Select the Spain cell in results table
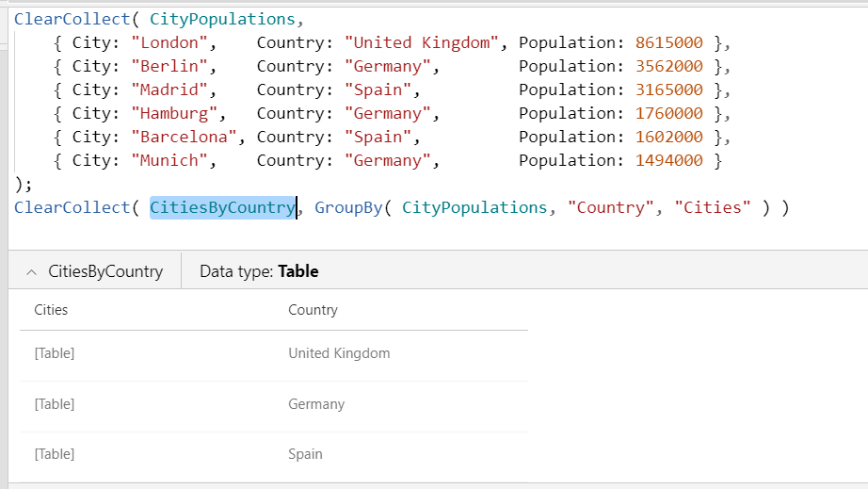 [305, 454]
